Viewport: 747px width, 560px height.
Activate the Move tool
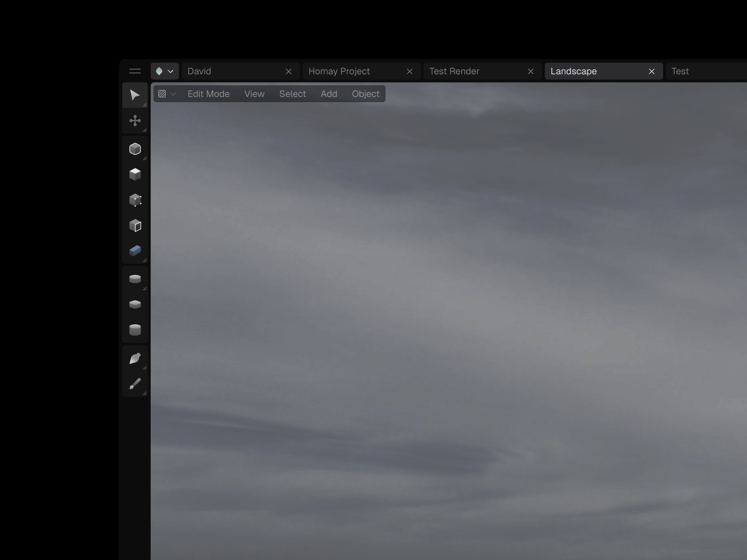tap(135, 121)
